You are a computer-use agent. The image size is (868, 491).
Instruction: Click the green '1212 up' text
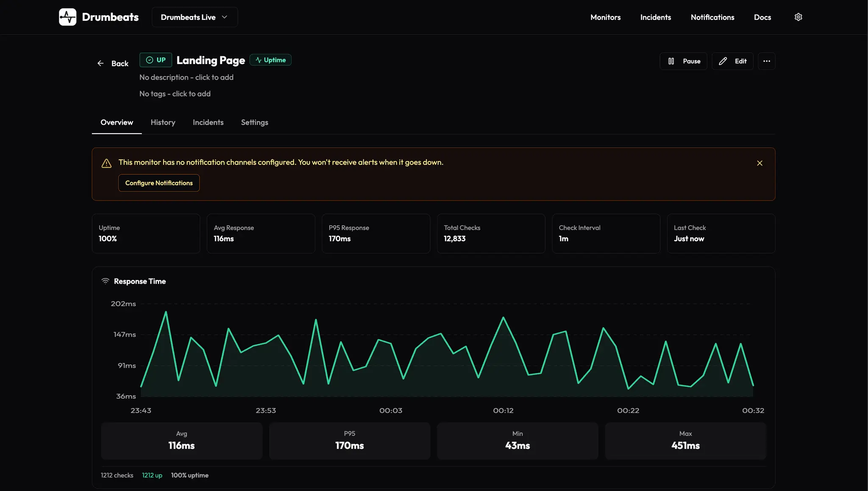click(152, 475)
